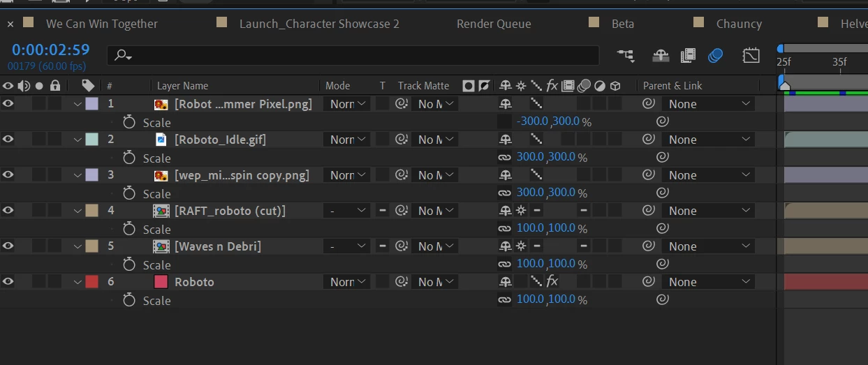Hide the wep_mi spin copy.png layer
The width and height of the screenshot is (868, 365).
[x=8, y=175]
